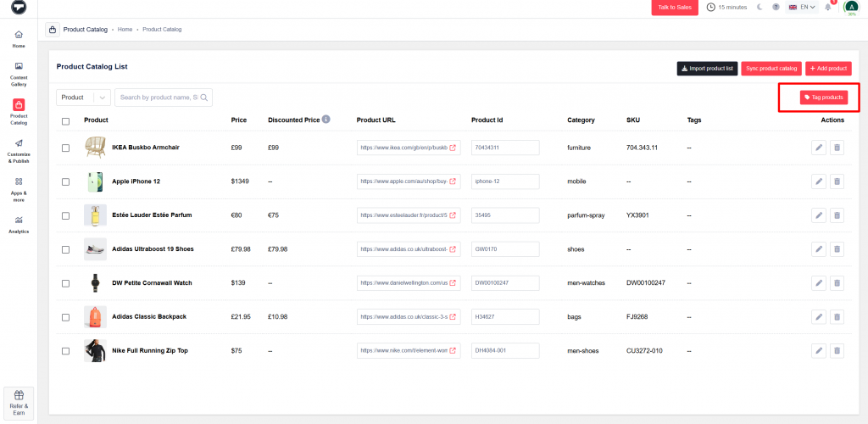This screenshot has height=424, width=868.
Task: Click the notifications bell icon
Action: pos(828,8)
